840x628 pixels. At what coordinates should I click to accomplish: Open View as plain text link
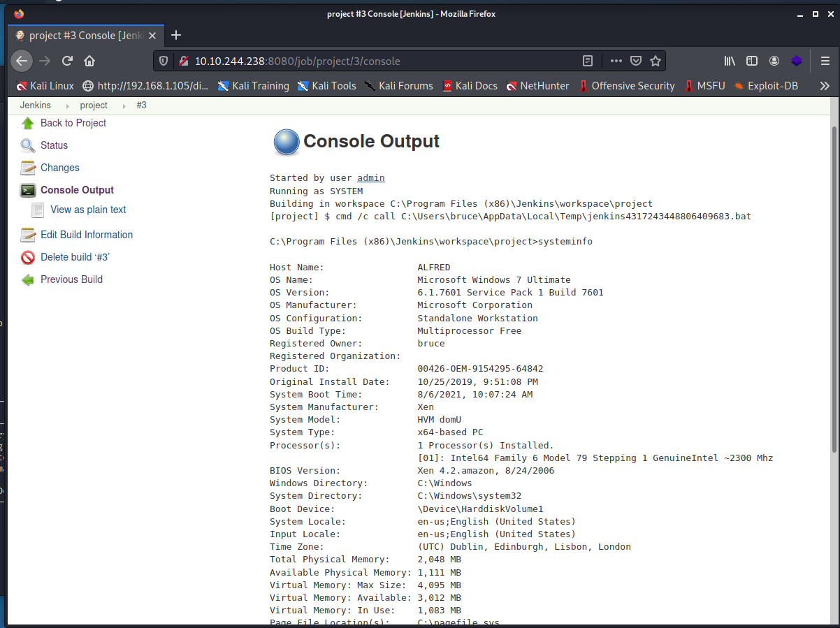(x=88, y=210)
